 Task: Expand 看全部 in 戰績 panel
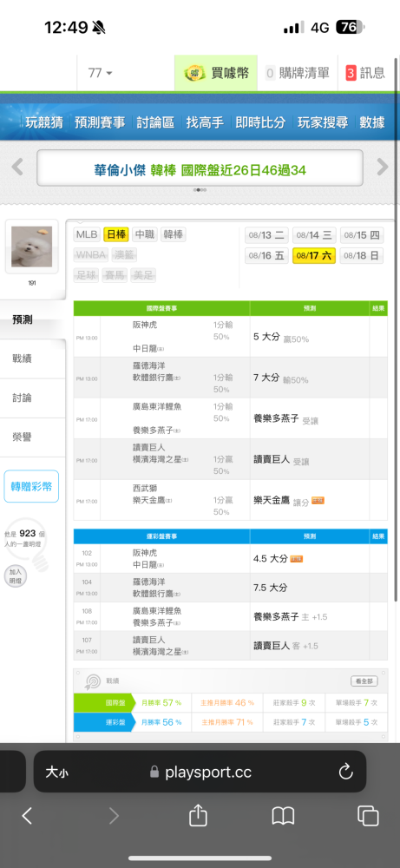click(364, 681)
